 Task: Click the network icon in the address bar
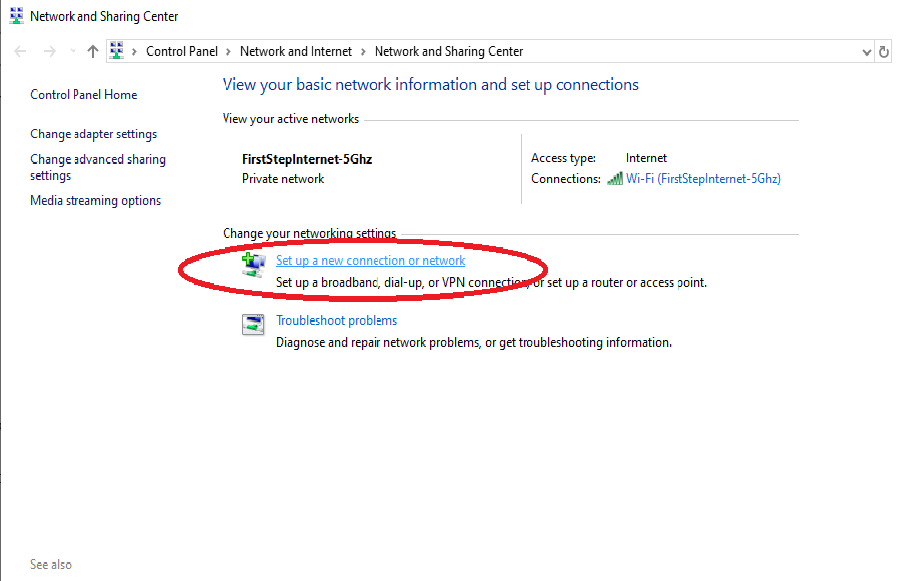coord(118,51)
